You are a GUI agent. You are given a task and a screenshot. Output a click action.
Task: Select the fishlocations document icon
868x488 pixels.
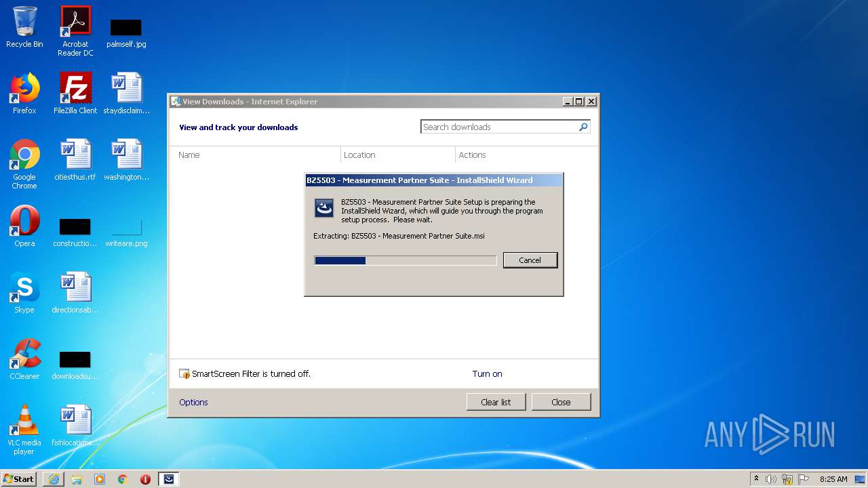click(75, 426)
